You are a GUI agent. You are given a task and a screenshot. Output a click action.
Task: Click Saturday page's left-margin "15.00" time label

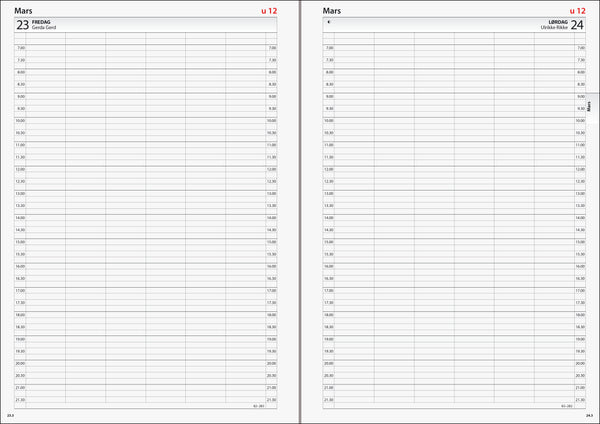click(x=329, y=242)
